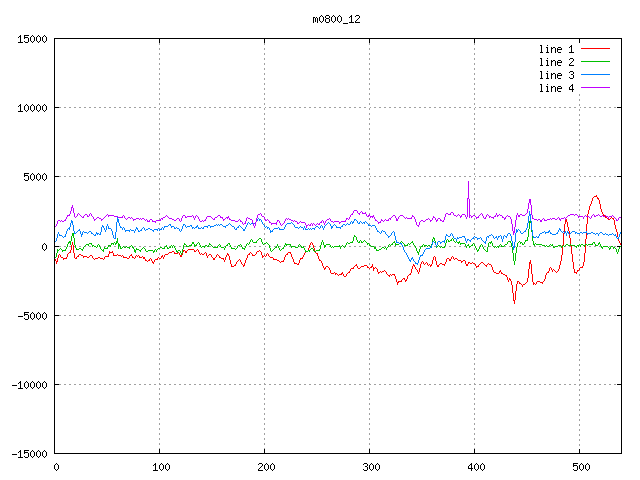This screenshot has width=640, height=480.
Task: Select the 'line 4' legend label
Action: tap(556, 88)
